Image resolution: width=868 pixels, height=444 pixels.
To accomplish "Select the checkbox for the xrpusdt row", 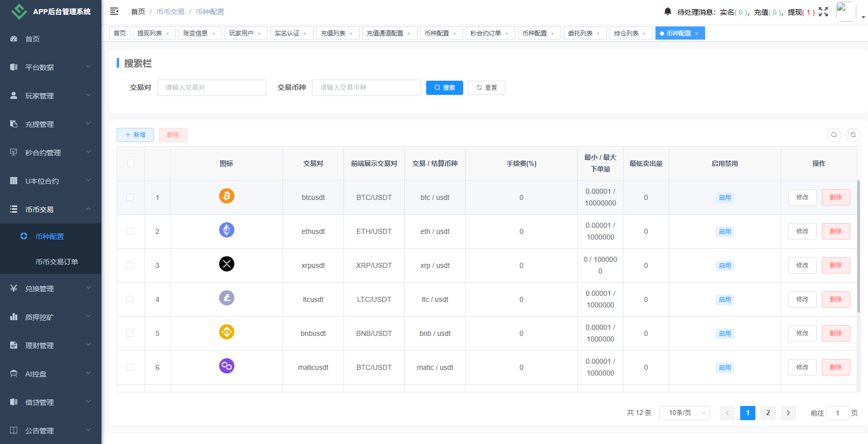I will click(130, 265).
